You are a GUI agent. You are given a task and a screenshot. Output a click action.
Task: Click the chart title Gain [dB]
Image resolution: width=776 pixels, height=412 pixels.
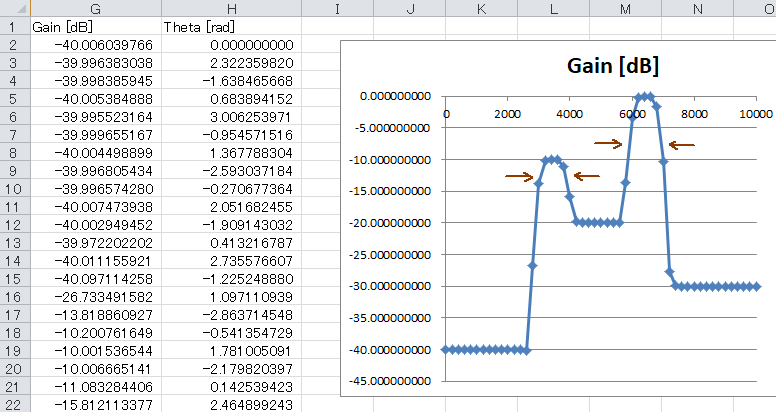[x=613, y=66]
